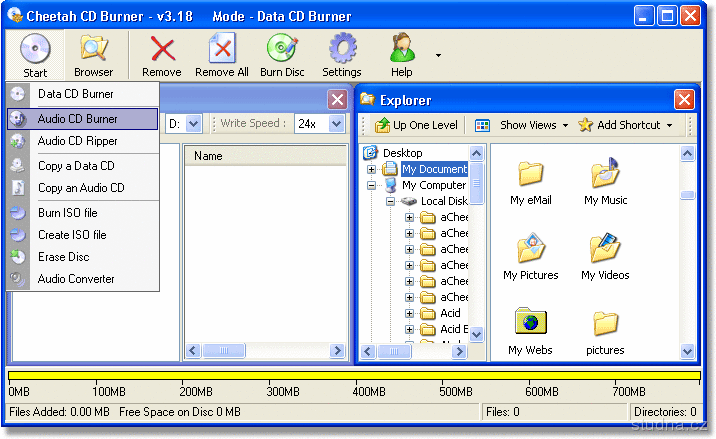Viewport: 716px width, 439px height.
Task: Select Local Disk in the tree
Action: click(x=444, y=201)
